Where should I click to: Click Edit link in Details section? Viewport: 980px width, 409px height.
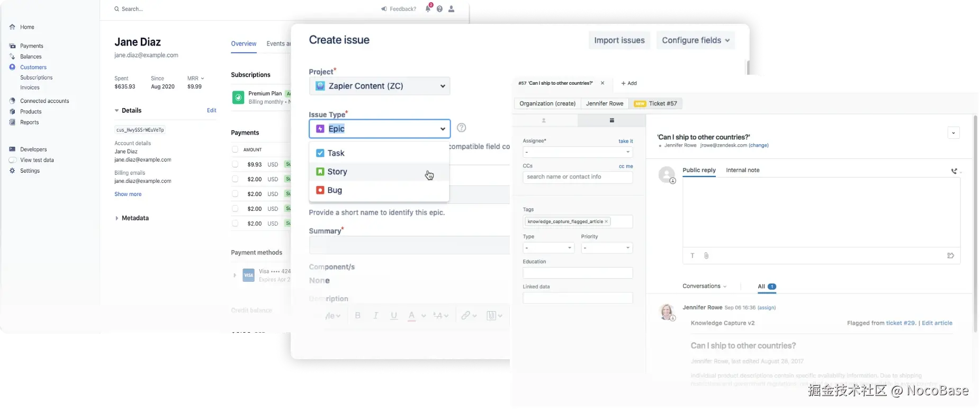(211, 111)
